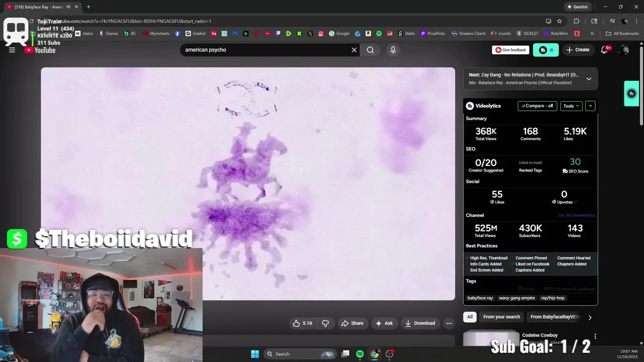Image resolution: width=644 pixels, height=362 pixels.
Task: Follow the Go To Channelytics link
Action: point(577,215)
